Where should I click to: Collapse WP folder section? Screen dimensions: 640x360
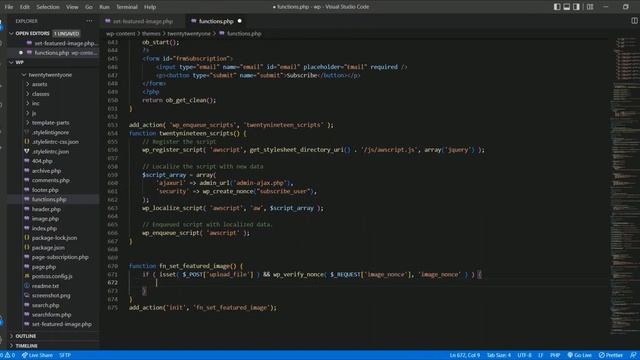(x=11, y=62)
